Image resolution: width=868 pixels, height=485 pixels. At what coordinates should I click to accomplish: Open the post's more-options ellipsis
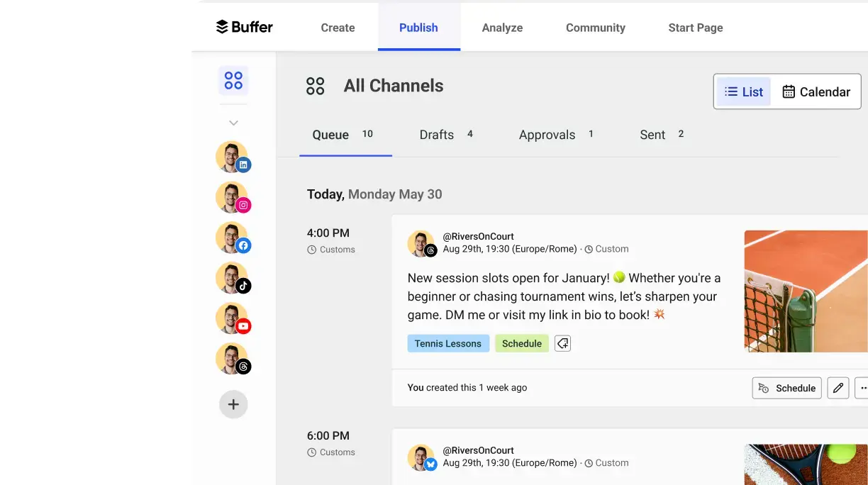(863, 388)
